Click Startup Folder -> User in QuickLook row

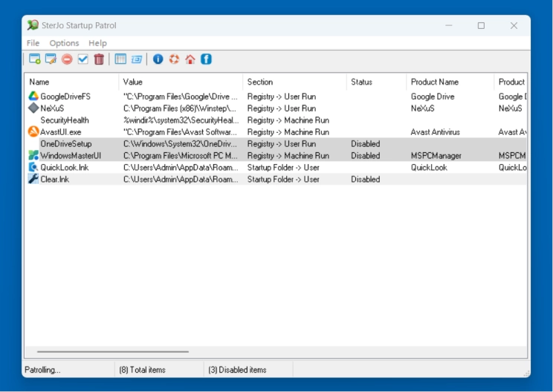pos(283,167)
